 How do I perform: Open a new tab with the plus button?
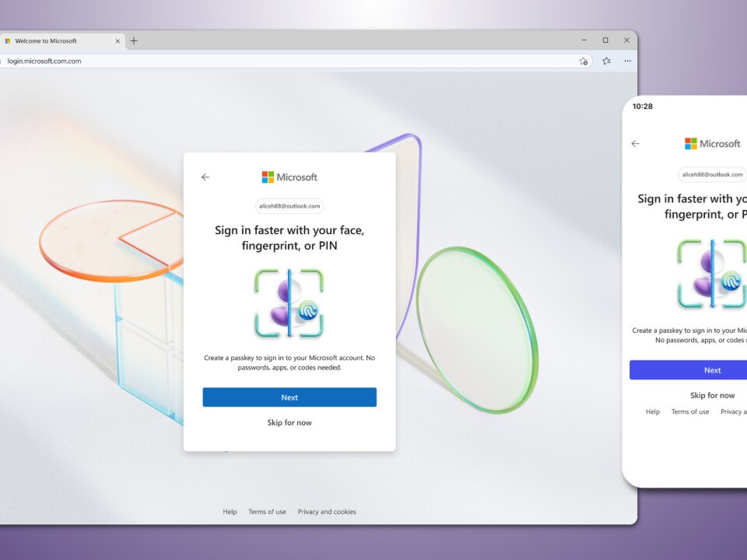[x=134, y=41]
